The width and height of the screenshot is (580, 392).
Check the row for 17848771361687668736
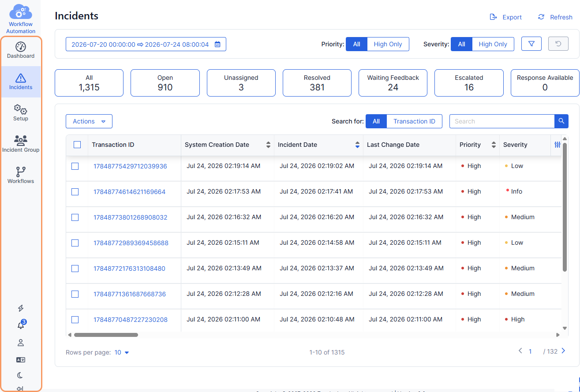pyautogui.click(x=75, y=294)
